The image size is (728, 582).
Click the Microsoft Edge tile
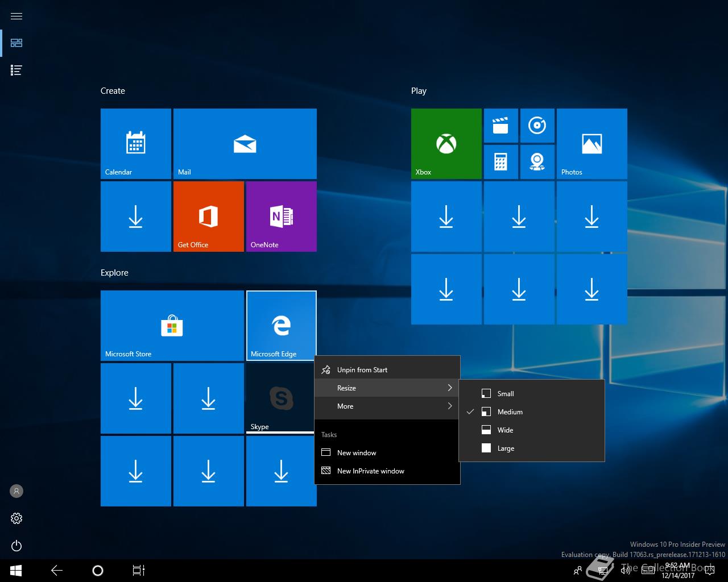coord(282,326)
